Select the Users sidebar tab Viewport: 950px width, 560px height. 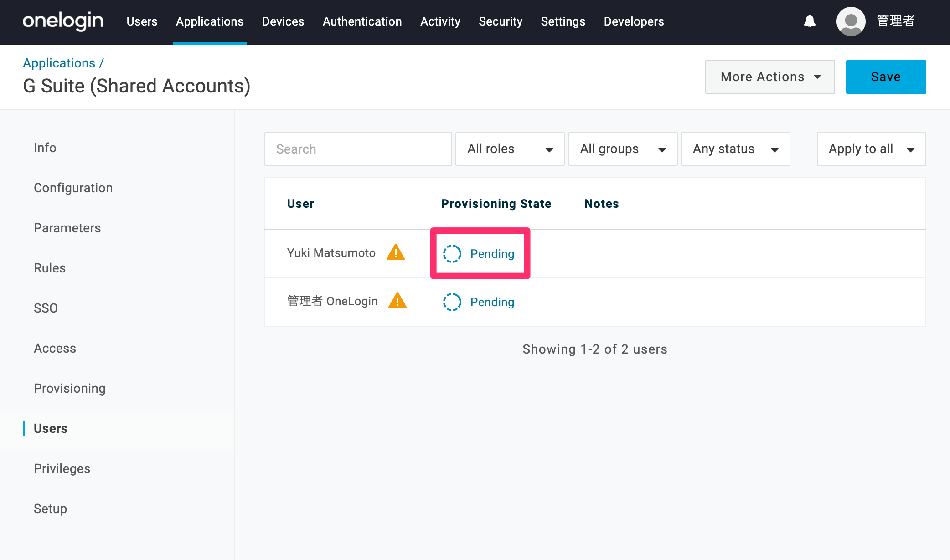point(50,428)
